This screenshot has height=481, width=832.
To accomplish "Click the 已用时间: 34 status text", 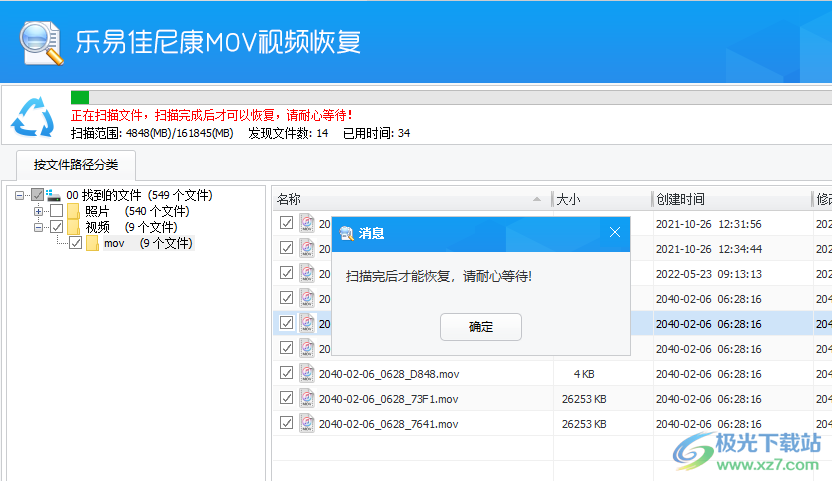I will (376, 133).
